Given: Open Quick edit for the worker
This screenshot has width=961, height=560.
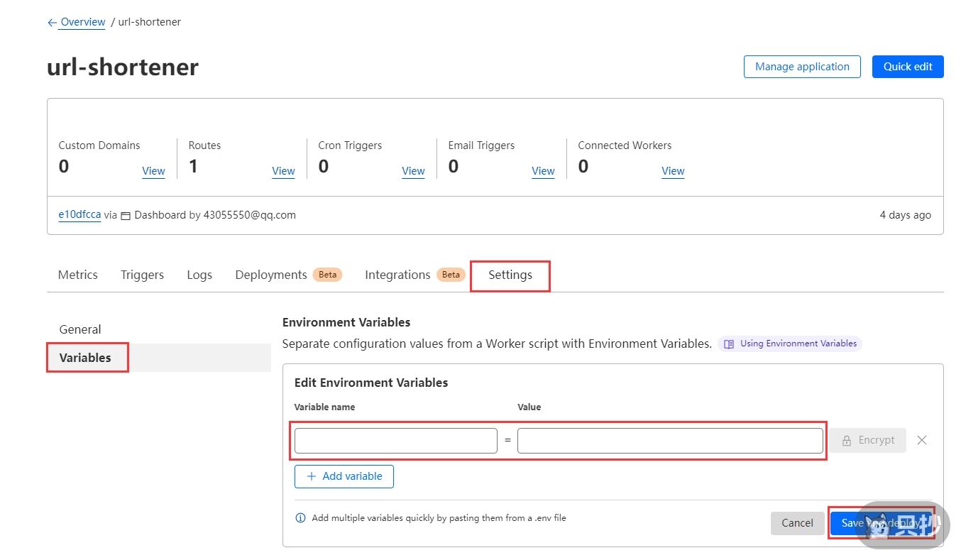Looking at the screenshot, I should tap(907, 67).
